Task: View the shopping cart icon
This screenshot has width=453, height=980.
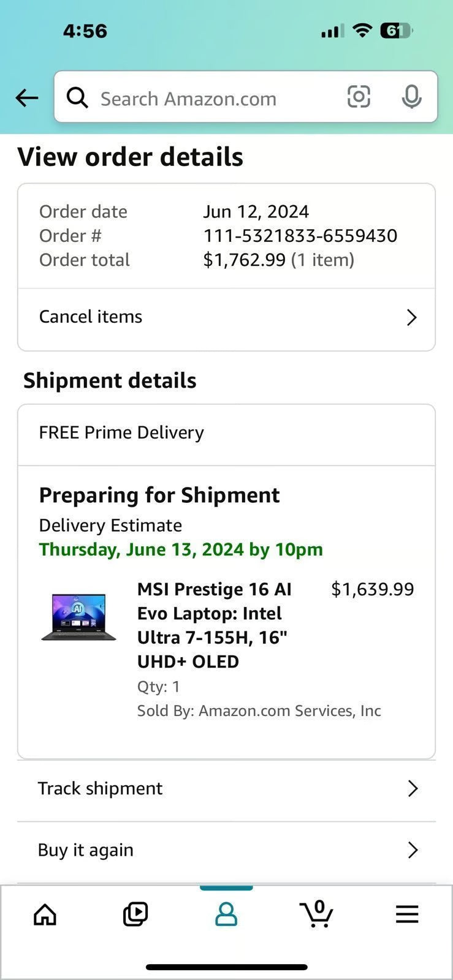Action: (x=316, y=914)
